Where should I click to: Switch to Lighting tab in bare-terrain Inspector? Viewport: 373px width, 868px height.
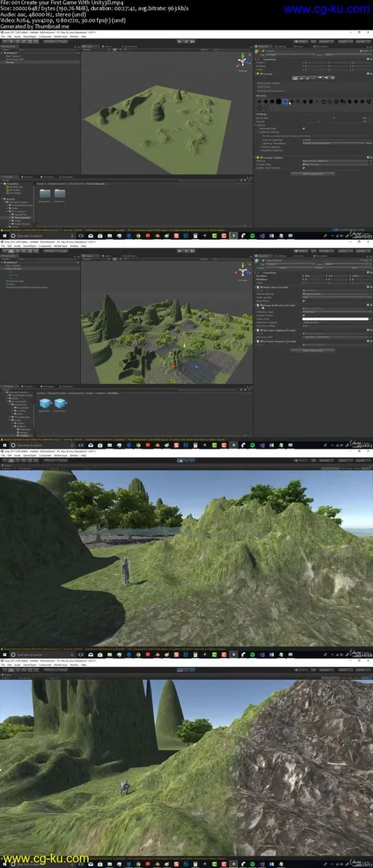pos(281,47)
